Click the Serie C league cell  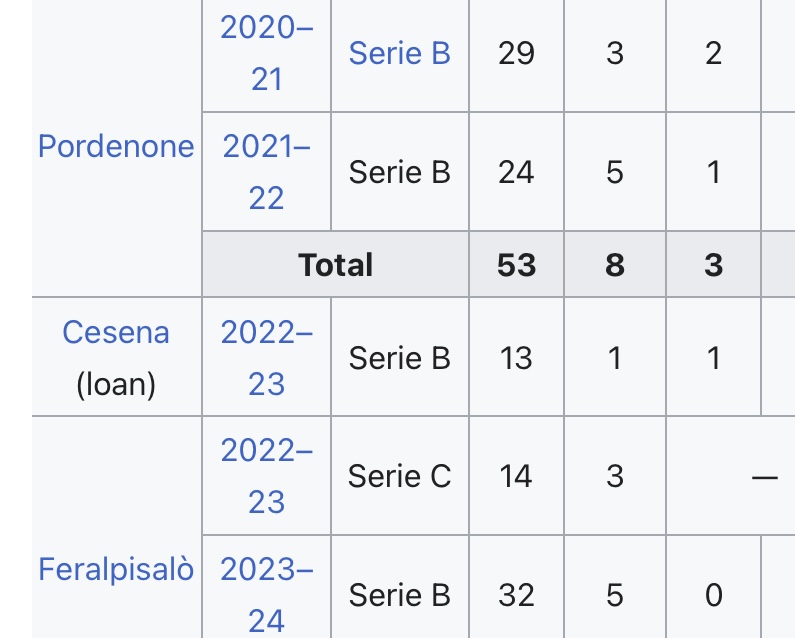pos(400,476)
